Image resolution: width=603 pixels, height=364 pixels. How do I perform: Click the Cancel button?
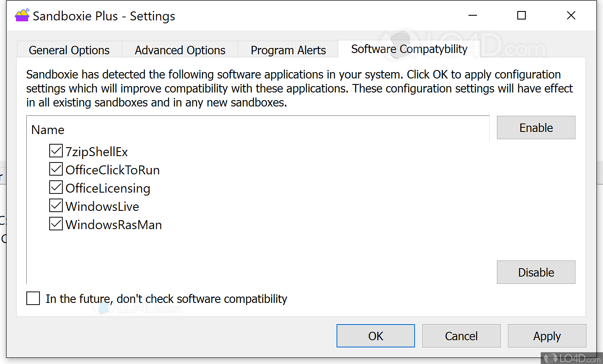coord(461,336)
